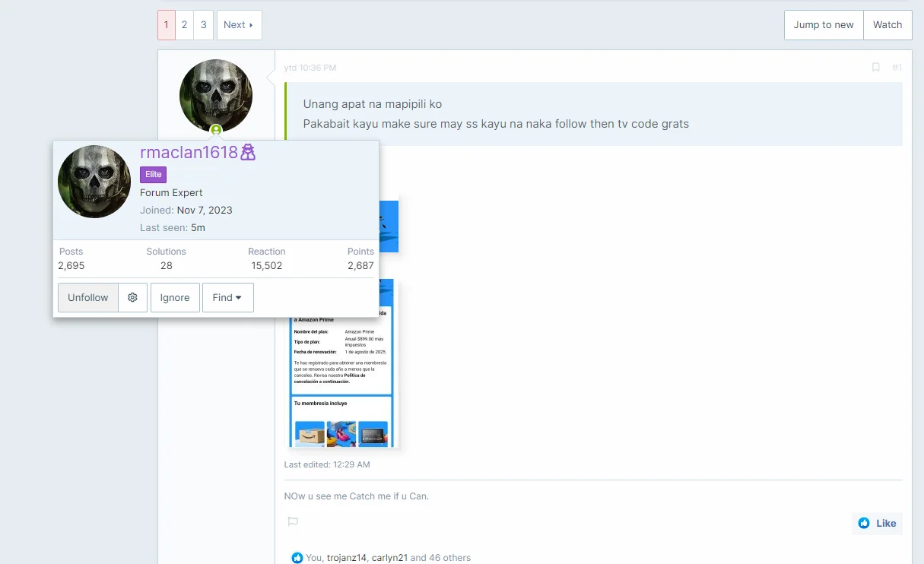The width and height of the screenshot is (924, 564).
Task: Go to page 3 of the thread
Action: pos(203,25)
